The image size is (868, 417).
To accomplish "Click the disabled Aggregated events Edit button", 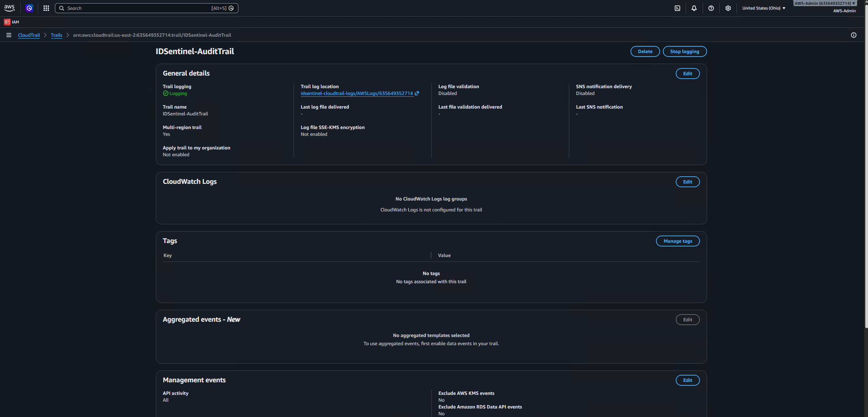I will click(x=688, y=320).
